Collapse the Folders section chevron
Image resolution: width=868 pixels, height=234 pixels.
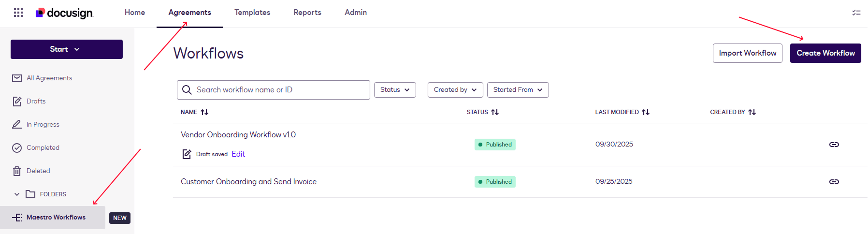pyautogui.click(x=17, y=194)
